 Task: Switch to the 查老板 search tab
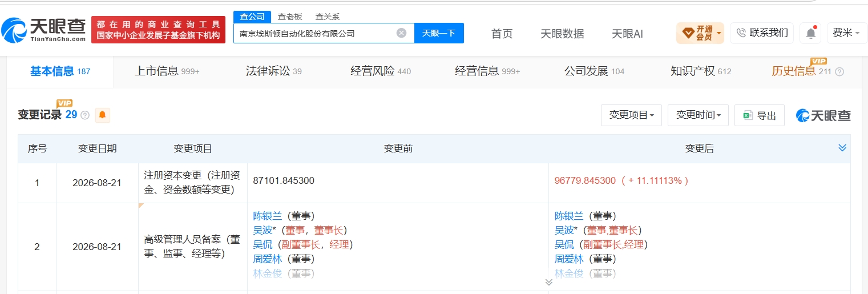point(290,17)
